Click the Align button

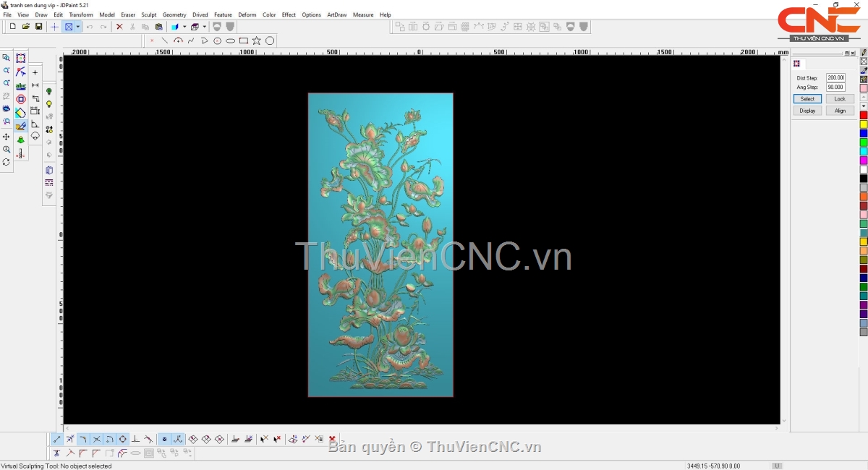tap(840, 111)
